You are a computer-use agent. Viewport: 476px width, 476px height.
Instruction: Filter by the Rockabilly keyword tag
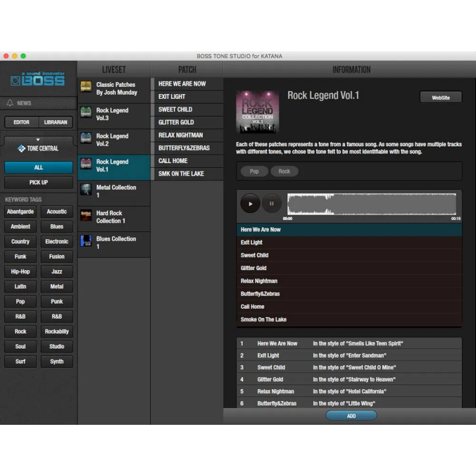click(x=57, y=331)
